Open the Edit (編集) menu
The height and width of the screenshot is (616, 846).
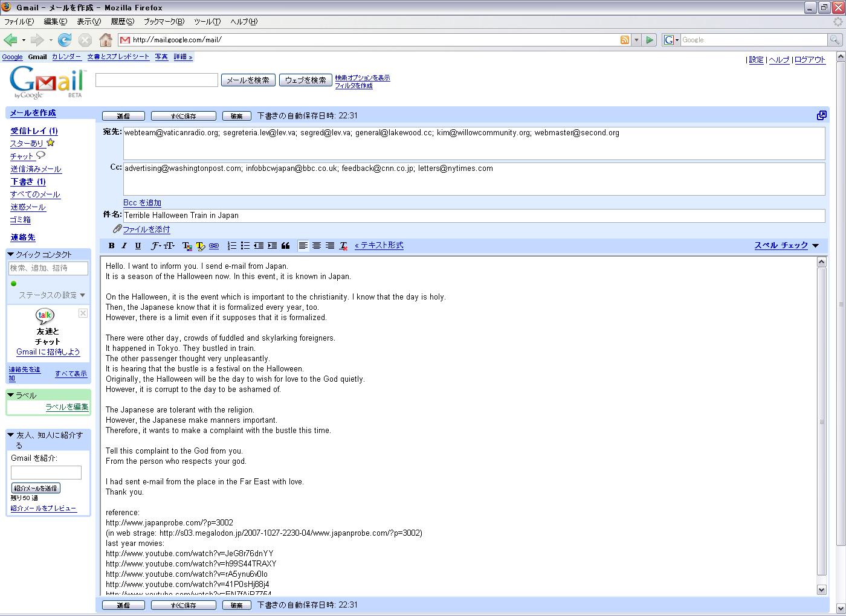tap(55, 22)
